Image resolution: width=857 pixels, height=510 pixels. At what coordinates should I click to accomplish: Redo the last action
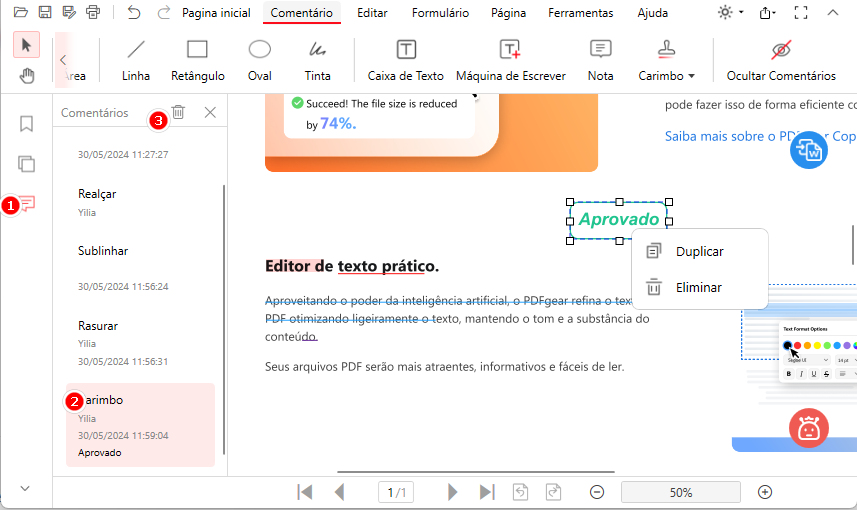click(163, 12)
